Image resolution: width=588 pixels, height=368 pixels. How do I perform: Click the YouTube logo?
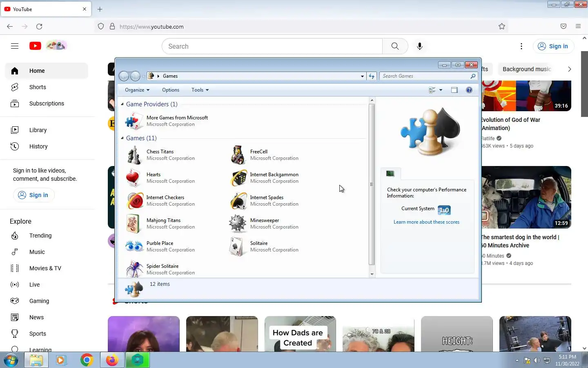coord(35,46)
